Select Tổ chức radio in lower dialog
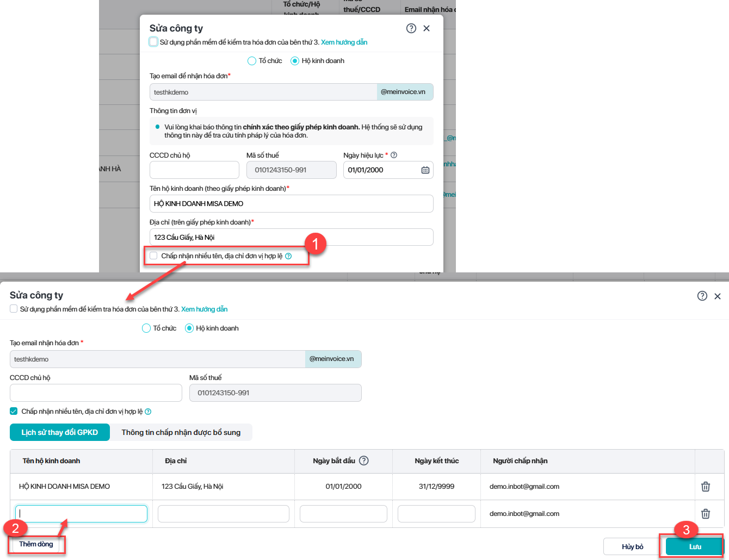729x560 pixels. point(146,328)
